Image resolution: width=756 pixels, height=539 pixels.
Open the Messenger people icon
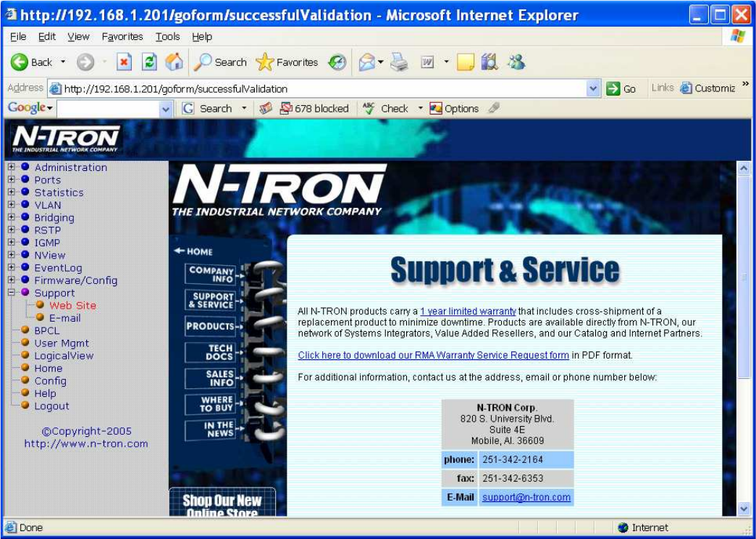click(x=516, y=62)
